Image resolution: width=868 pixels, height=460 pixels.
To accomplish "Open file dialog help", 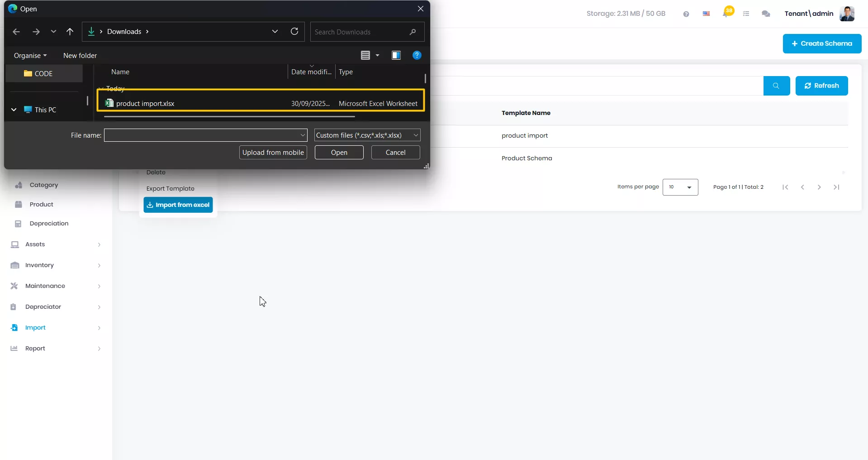I will 417,55.
